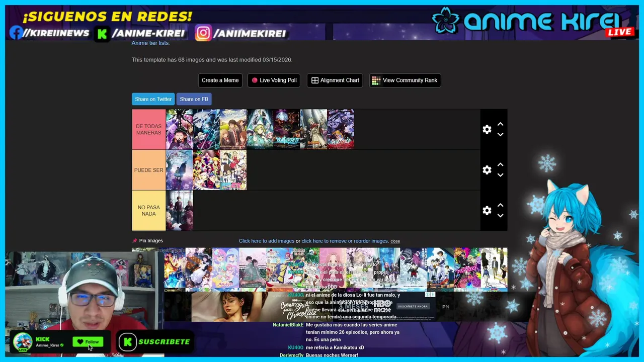Image resolution: width=644 pixels, height=362 pixels.
Task: Move NO PASA NADA tier down arrow
Action: [x=500, y=215]
